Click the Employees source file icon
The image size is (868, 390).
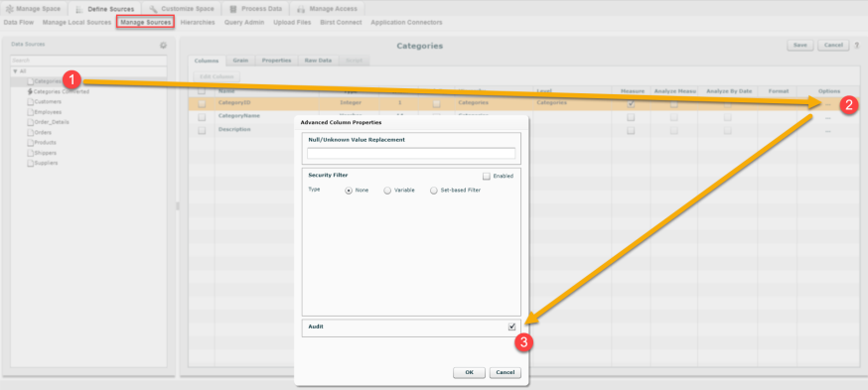(31, 112)
